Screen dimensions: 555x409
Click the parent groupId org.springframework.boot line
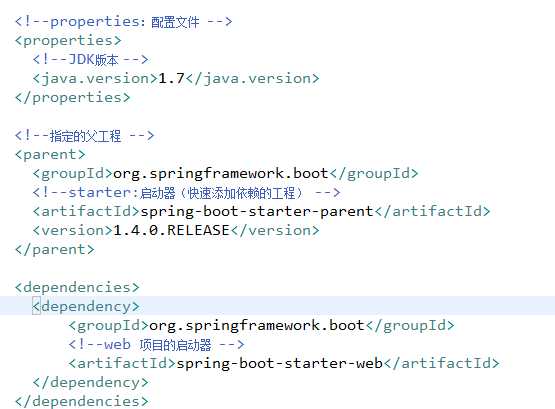(x=225, y=174)
